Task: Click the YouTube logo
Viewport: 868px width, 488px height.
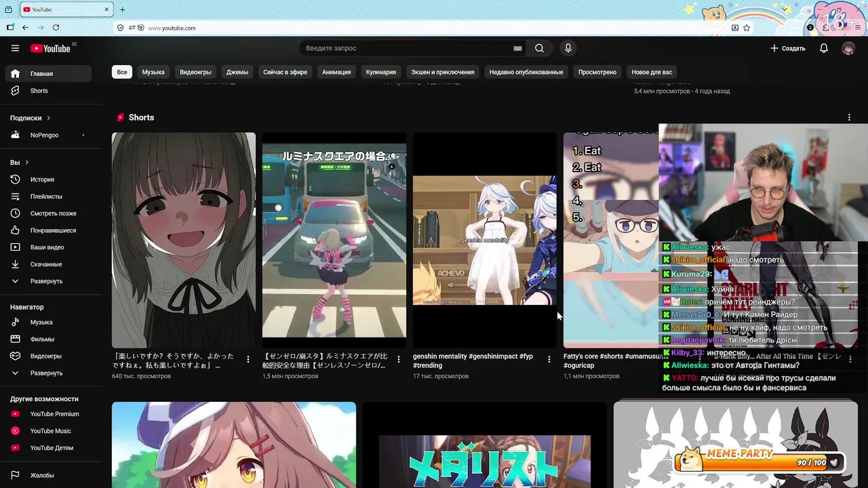Action: 50,48
